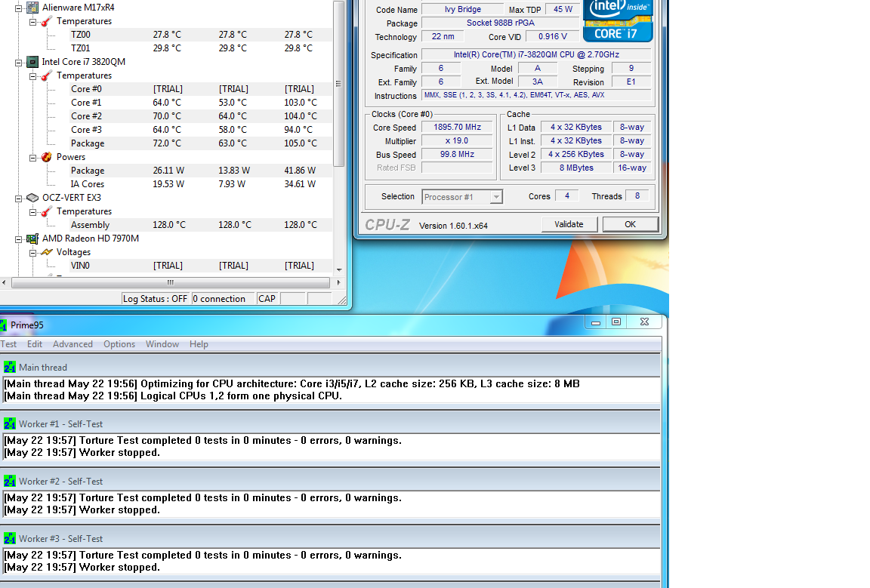Click the OCZ-VERT EX3 drive icon
Image resolution: width=870 pixels, height=588 pixels.
[x=32, y=198]
